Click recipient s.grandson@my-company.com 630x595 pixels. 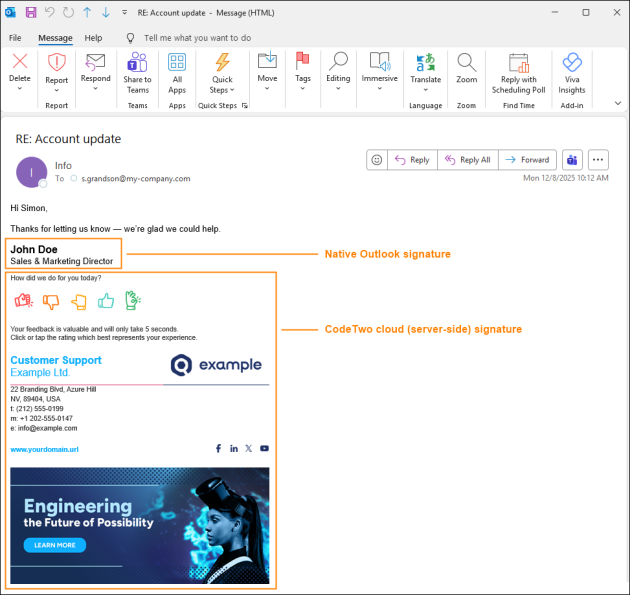(136, 178)
